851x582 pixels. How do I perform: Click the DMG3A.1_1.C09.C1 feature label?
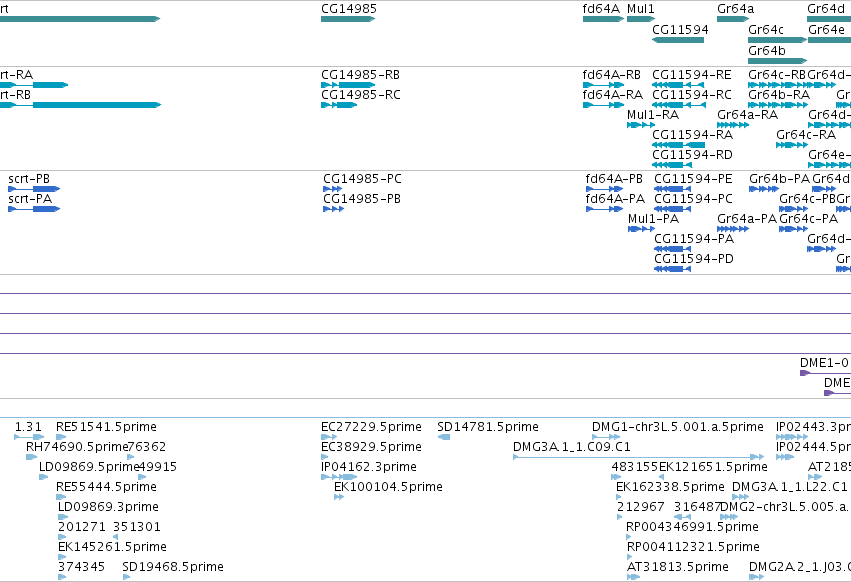(571, 447)
